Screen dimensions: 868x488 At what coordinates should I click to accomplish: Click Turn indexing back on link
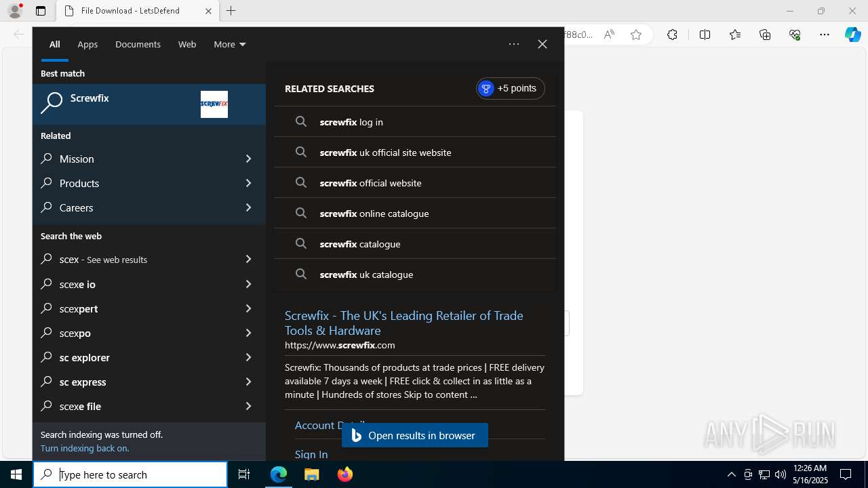click(85, 448)
